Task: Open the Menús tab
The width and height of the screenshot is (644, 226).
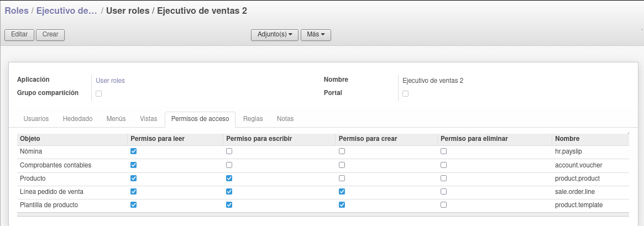Action: pyautogui.click(x=116, y=119)
